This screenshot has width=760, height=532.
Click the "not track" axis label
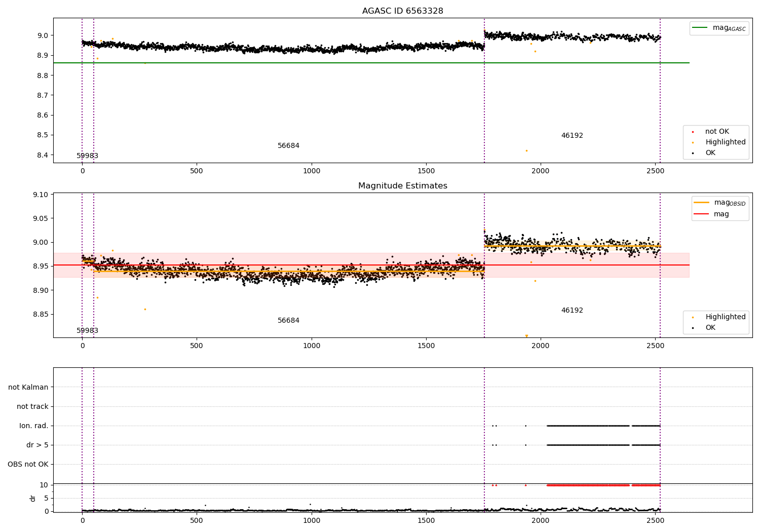(x=32, y=406)
